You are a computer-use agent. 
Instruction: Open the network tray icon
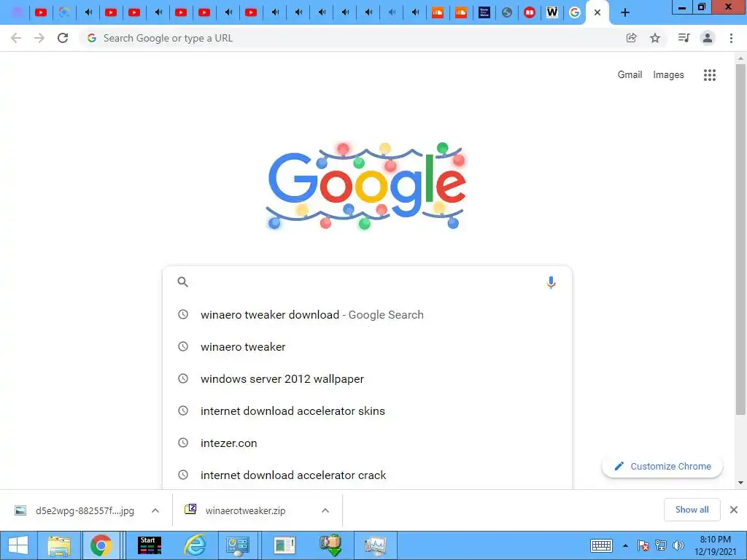[661, 545]
